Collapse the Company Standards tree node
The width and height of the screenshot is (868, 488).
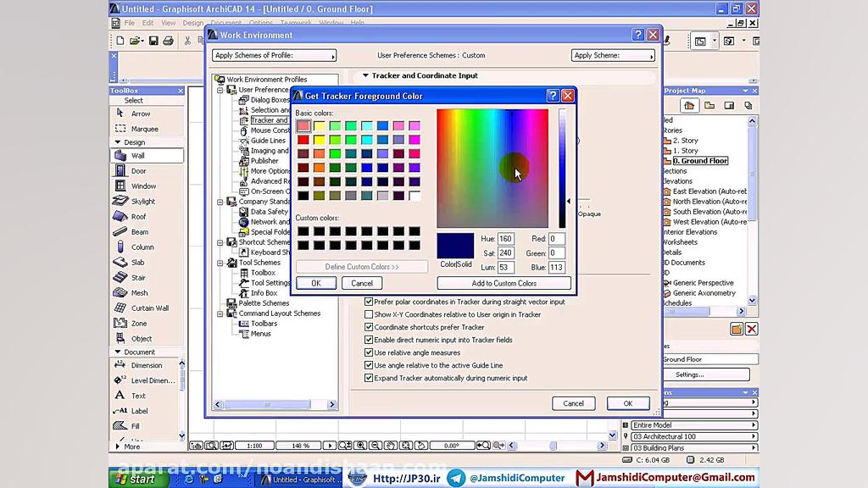pyautogui.click(x=220, y=202)
